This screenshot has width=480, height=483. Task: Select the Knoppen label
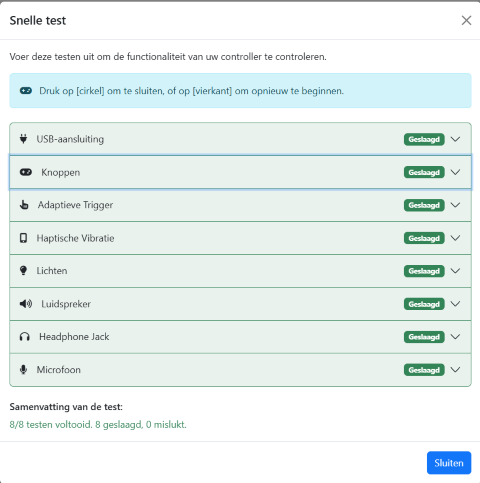coord(61,172)
